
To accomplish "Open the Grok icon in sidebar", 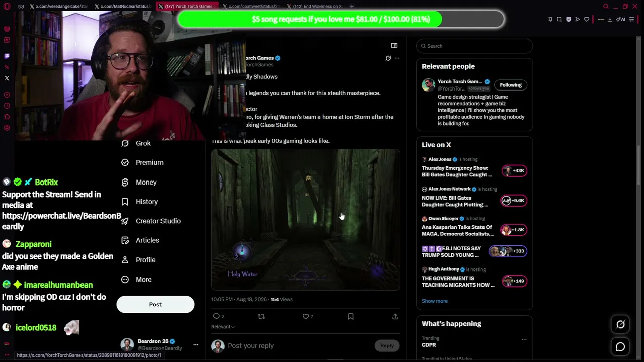I will pyautogui.click(x=125, y=143).
